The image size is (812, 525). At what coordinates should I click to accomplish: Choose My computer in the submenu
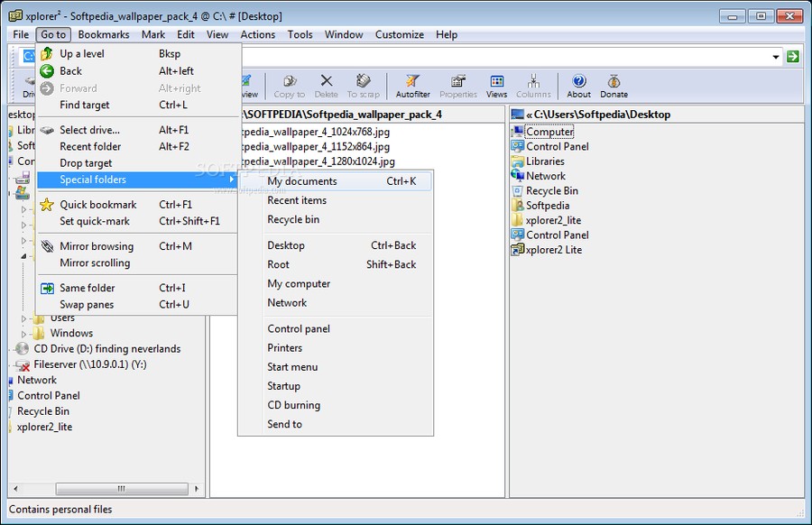pos(336,284)
